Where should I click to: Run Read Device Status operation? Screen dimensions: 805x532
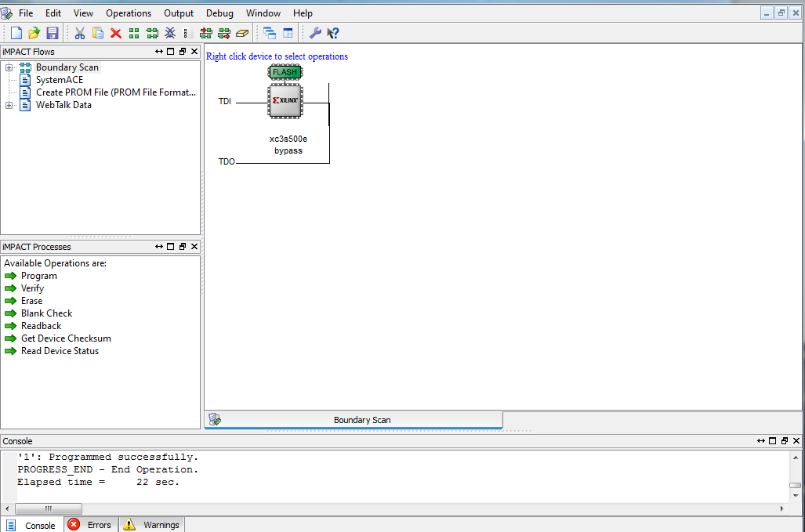click(x=60, y=351)
